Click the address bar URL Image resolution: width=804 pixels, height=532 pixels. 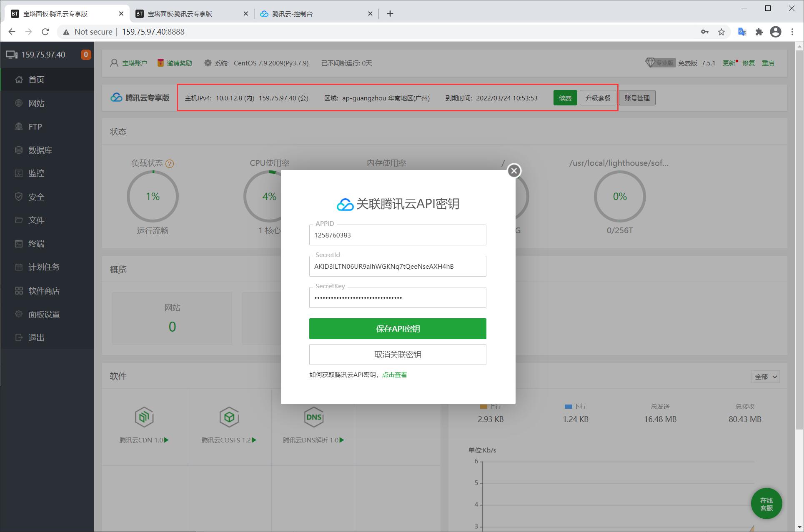click(x=153, y=32)
